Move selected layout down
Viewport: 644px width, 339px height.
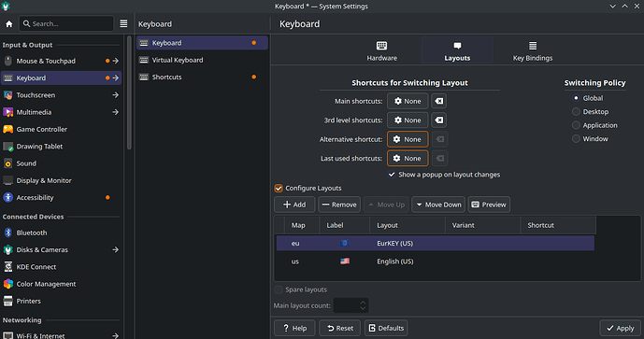pyautogui.click(x=438, y=205)
